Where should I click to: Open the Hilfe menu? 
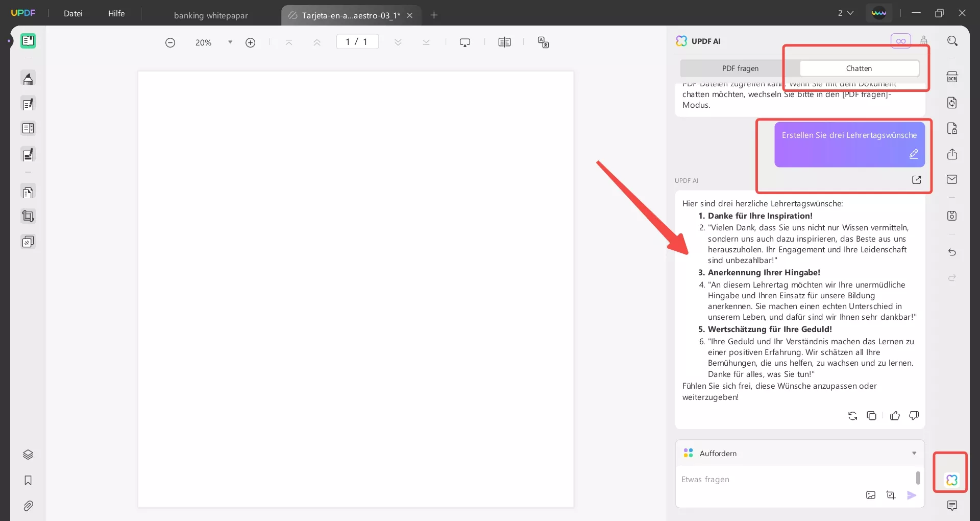point(116,13)
